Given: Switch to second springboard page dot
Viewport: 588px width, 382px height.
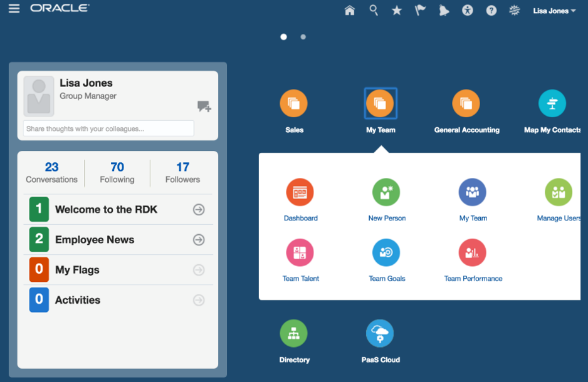Looking at the screenshot, I should (x=303, y=37).
